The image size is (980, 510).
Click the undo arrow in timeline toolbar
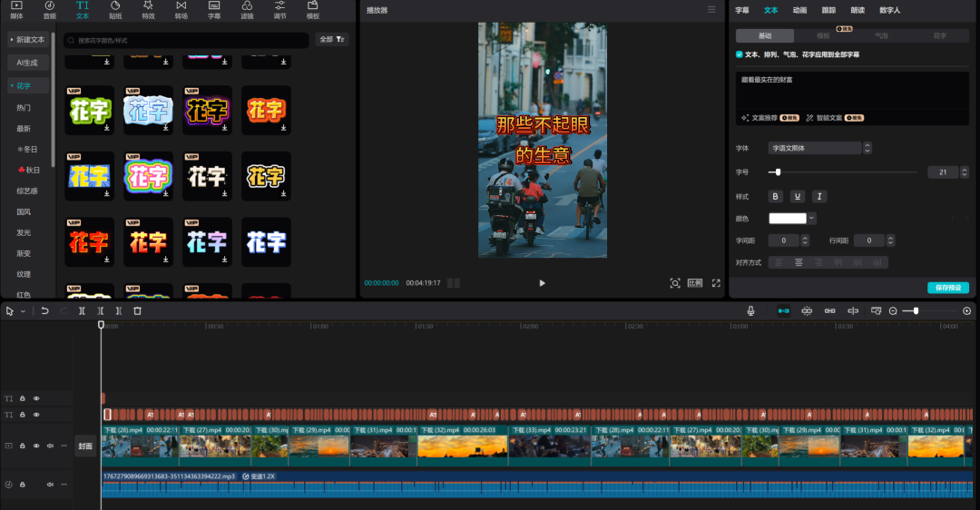44,310
